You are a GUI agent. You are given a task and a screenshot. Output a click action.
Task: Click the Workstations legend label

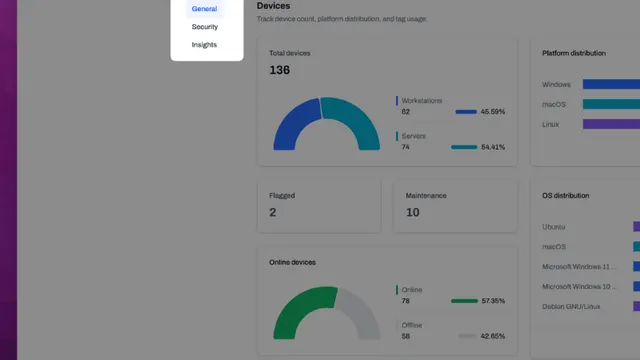422,100
